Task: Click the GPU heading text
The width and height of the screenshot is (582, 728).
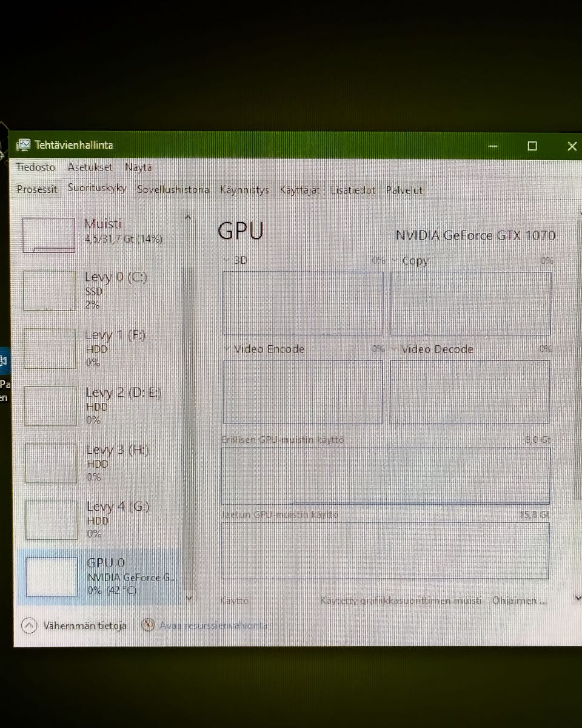Action: coord(241,231)
